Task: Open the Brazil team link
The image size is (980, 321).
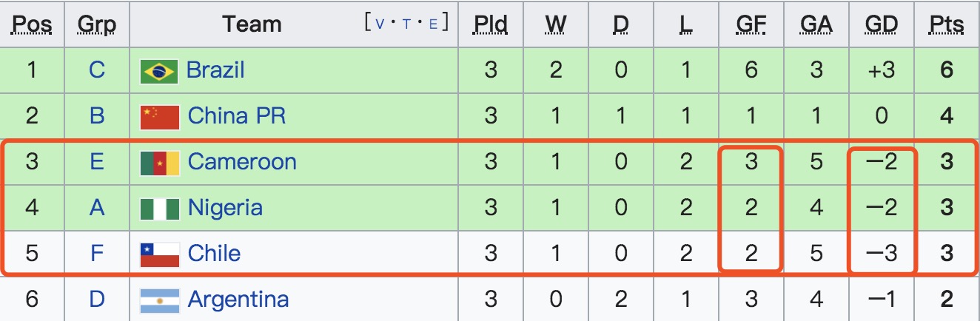Action: tap(215, 70)
